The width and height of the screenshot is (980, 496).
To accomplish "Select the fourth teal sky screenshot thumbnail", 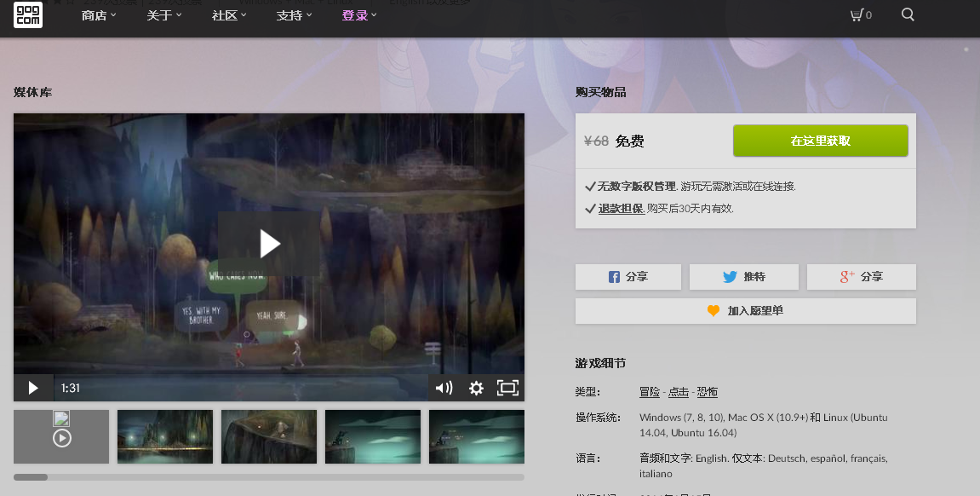I will pos(372,436).
